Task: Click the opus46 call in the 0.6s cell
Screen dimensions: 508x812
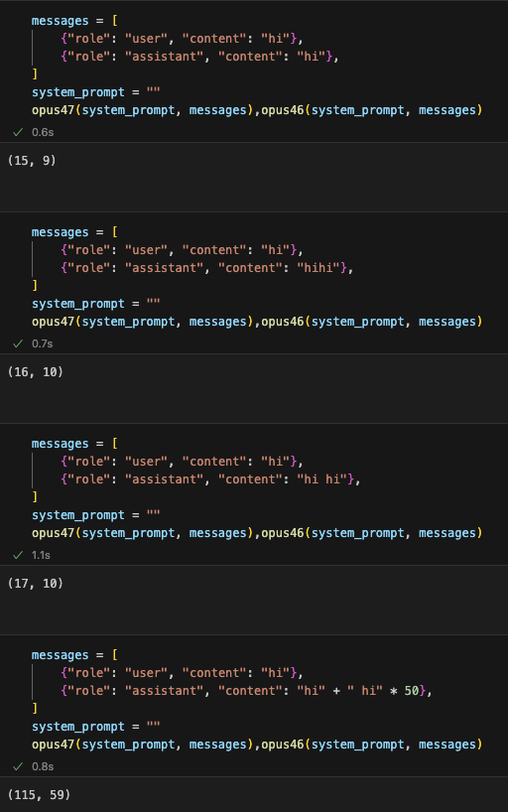Action: [x=372, y=110]
